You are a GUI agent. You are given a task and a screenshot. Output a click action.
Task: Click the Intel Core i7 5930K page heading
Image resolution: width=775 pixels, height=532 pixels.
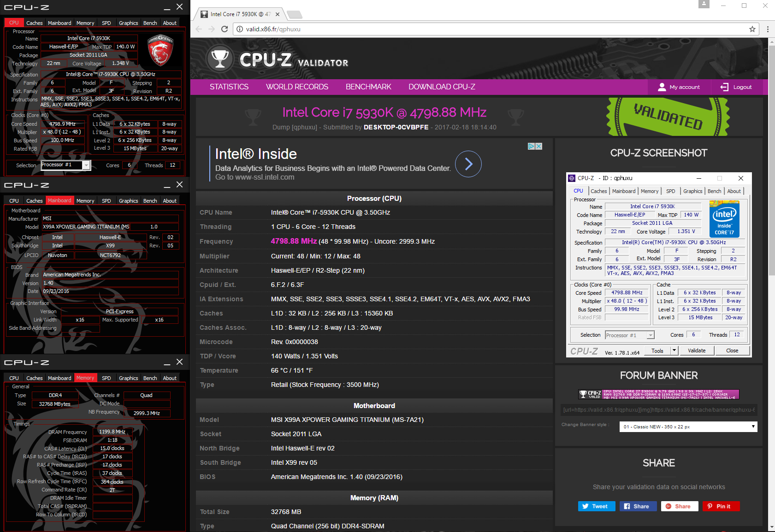(385, 112)
